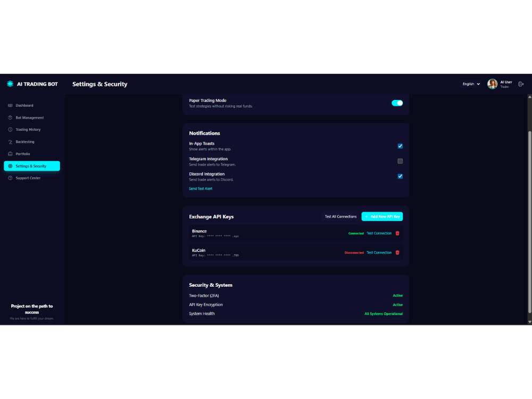
Task: Click the Portfolio briefcase icon
Action: coord(10,154)
